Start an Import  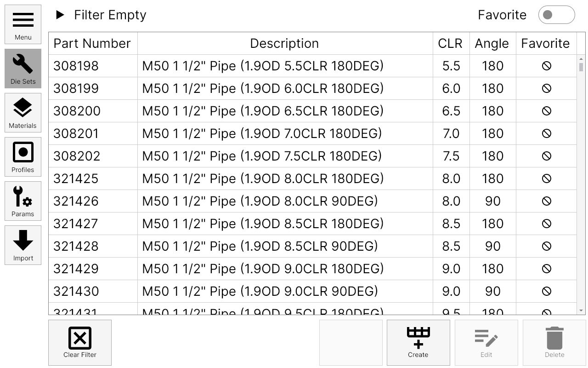[23, 245]
